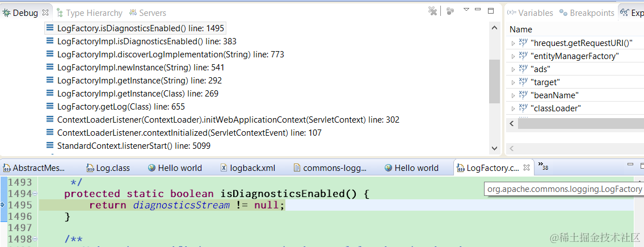Select the "target" expression text

pyautogui.click(x=545, y=82)
